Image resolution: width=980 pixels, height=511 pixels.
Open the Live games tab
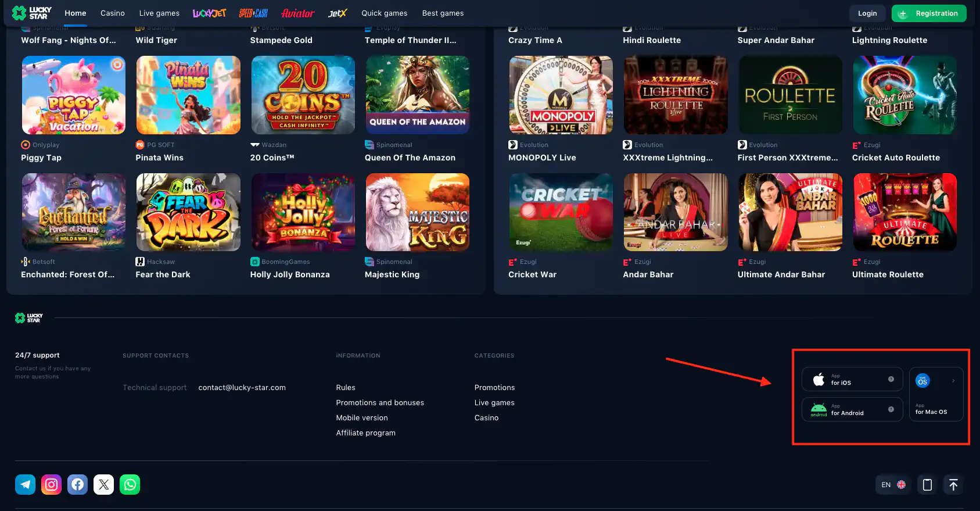tap(159, 13)
